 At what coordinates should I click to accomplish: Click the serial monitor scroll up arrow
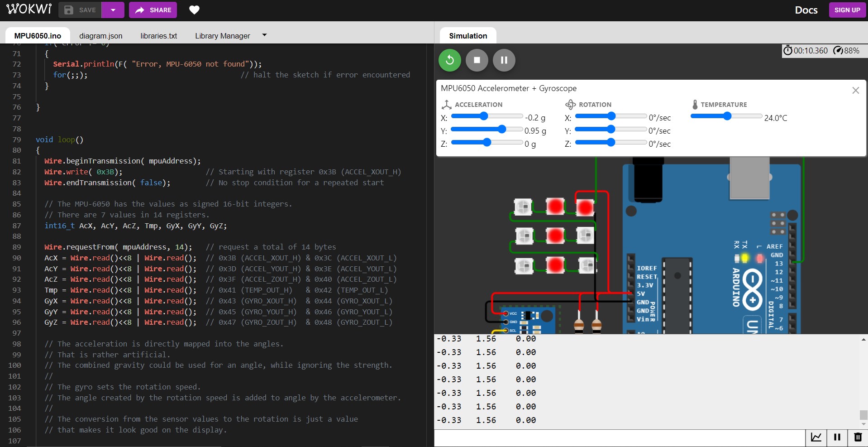pyautogui.click(x=863, y=339)
